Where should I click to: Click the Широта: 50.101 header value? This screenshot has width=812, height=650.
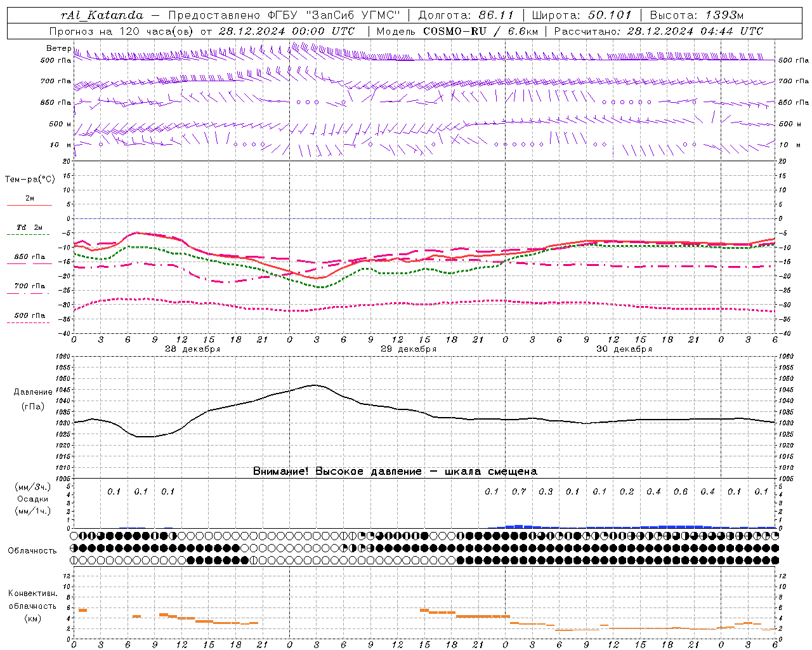[x=581, y=15]
